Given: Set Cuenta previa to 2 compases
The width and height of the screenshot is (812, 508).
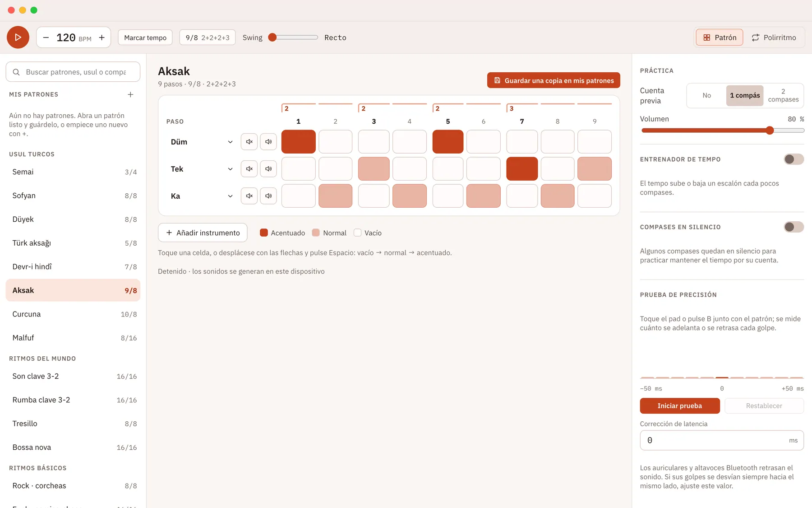Looking at the screenshot, I should point(783,95).
